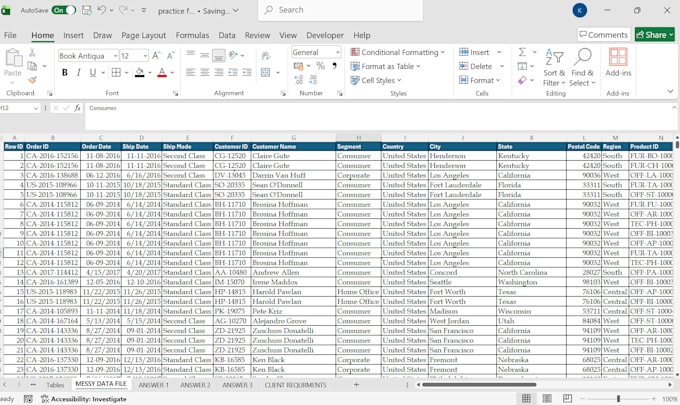Screen dimensions: 680x405
Task: Click the Paste icon
Action: tap(13, 58)
